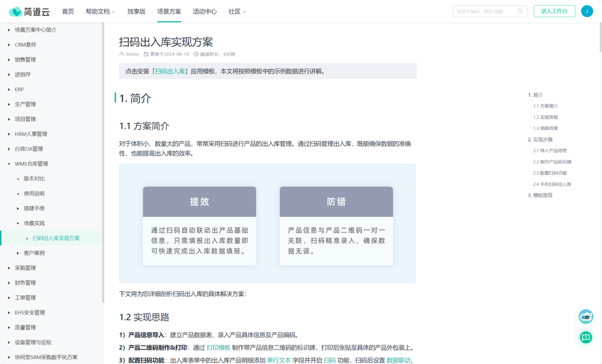Image resolution: width=602 pixels, height=364 pixels.
Task: Expand the 帮助文档 dropdown in top navigation
Action: [x=100, y=11]
